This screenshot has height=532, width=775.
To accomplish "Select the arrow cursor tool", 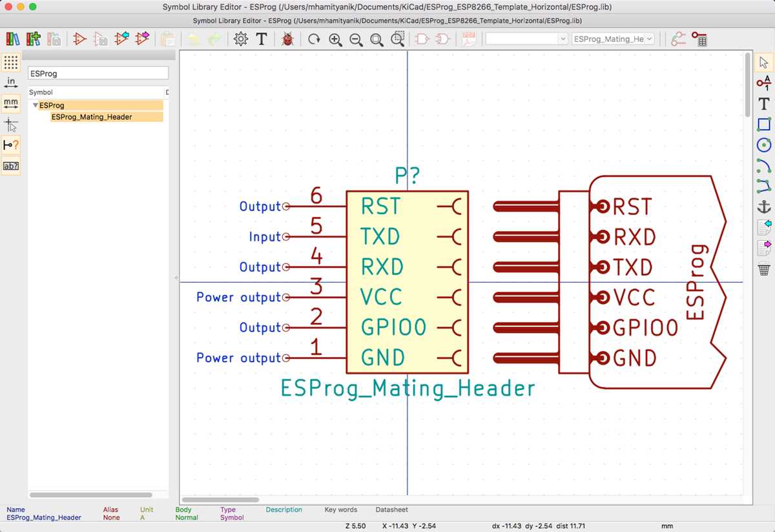I will (764, 62).
